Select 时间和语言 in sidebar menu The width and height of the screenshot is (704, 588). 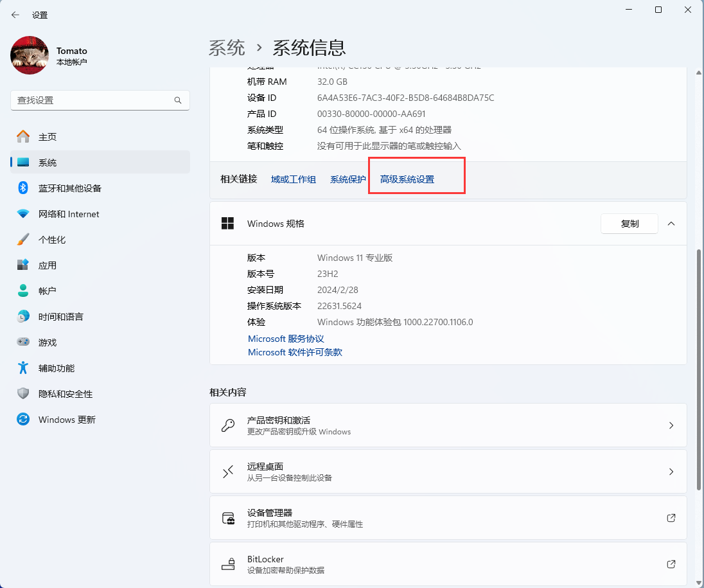click(x=61, y=317)
